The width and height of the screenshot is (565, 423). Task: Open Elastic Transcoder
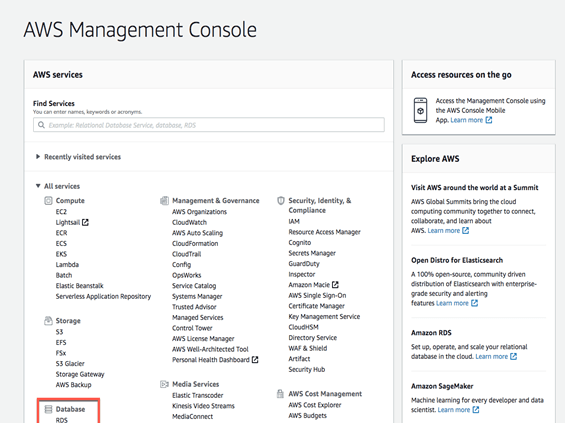coord(197,395)
